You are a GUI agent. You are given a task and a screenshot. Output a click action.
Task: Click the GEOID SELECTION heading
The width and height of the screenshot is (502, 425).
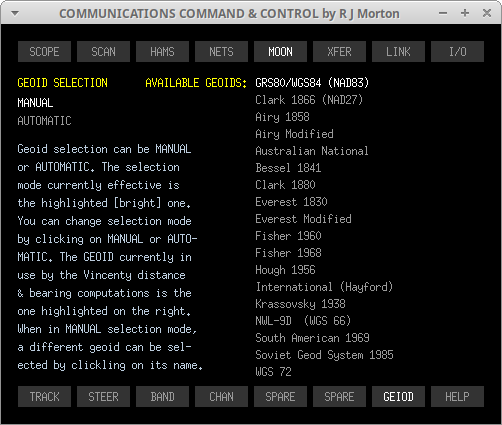tap(63, 83)
